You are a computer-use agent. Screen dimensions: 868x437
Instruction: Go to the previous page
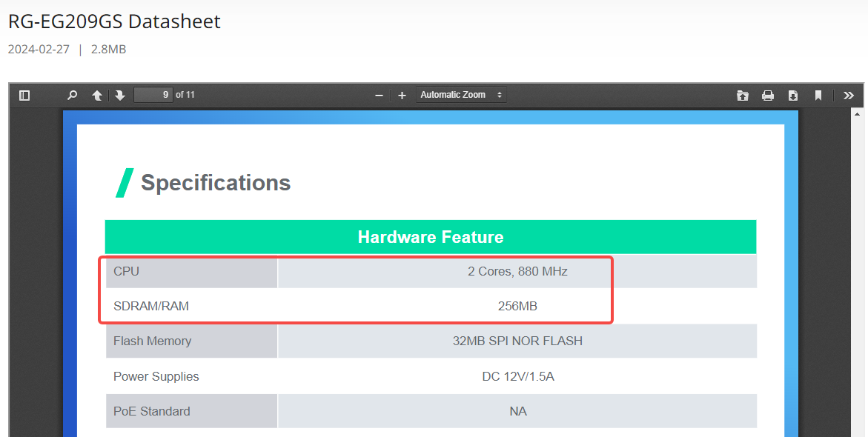96,95
